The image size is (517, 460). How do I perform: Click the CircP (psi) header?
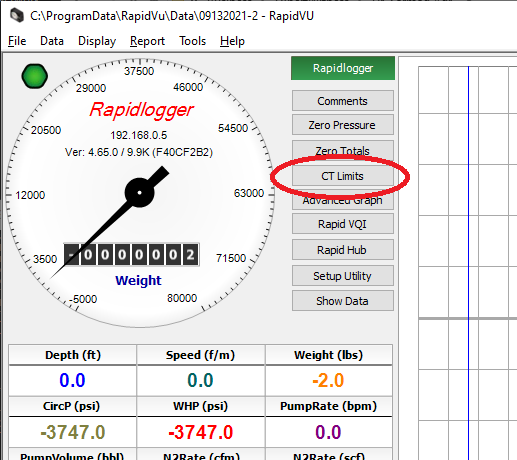click(73, 406)
